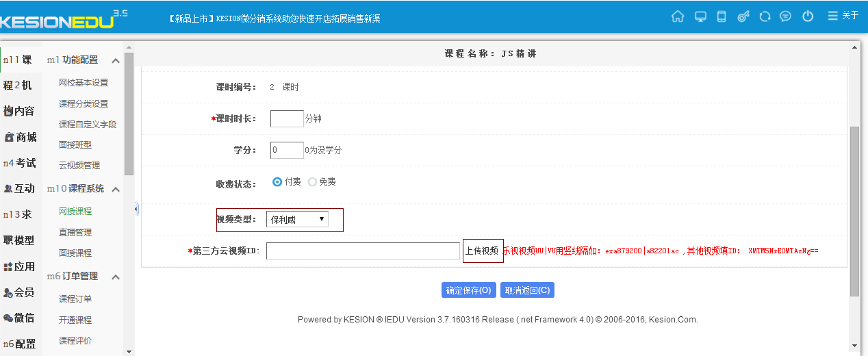
Task: Open the 关于 menu
Action: pyautogui.click(x=843, y=16)
